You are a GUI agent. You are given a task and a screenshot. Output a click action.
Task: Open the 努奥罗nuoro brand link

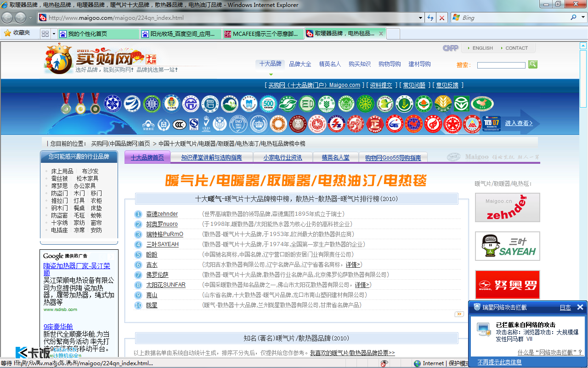[162, 224]
